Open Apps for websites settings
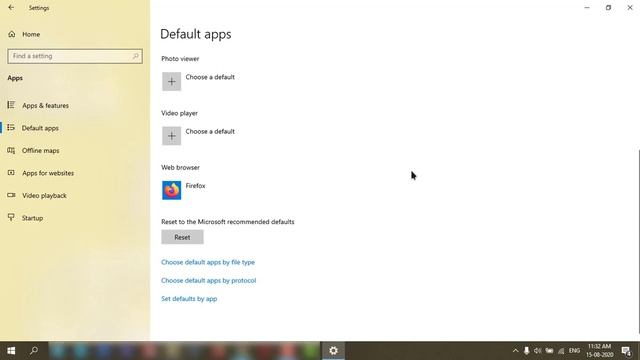The height and width of the screenshot is (360, 640). (x=48, y=173)
